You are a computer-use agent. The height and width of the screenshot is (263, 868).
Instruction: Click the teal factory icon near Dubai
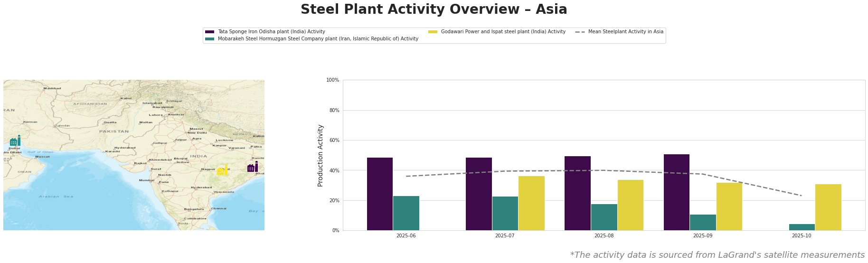(x=15, y=141)
